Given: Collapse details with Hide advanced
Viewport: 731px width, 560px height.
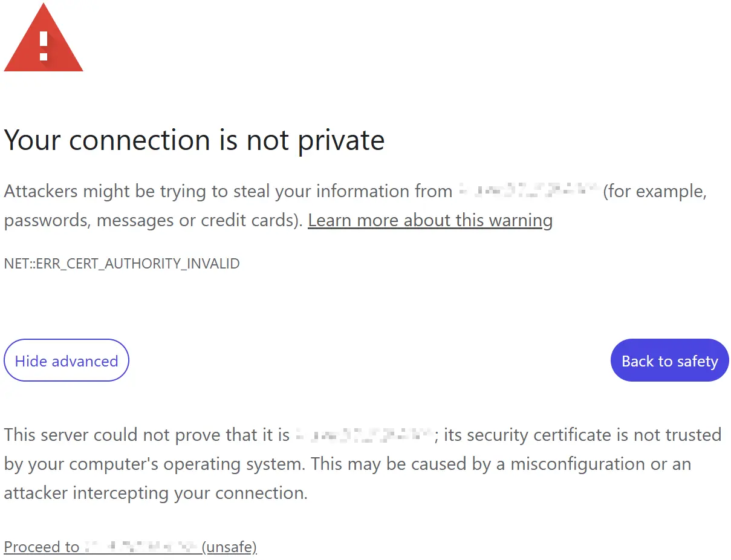Looking at the screenshot, I should [x=67, y=360].
